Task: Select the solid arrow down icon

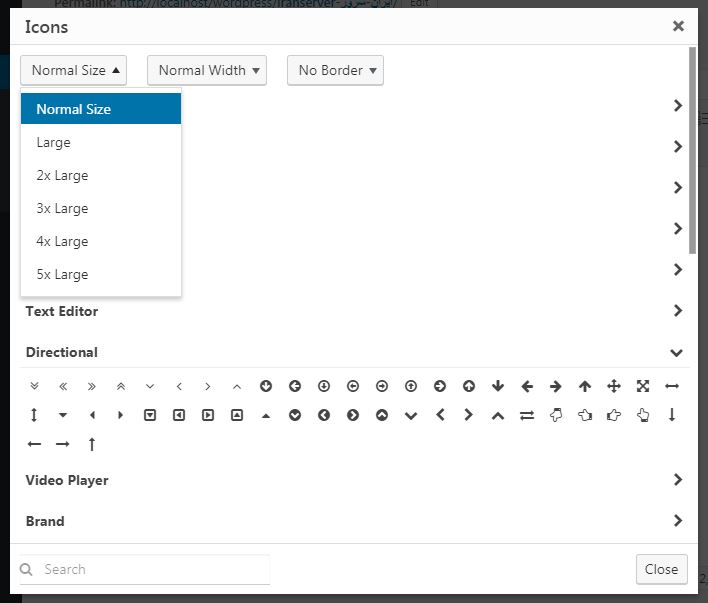Action: (x=498, y=386)
